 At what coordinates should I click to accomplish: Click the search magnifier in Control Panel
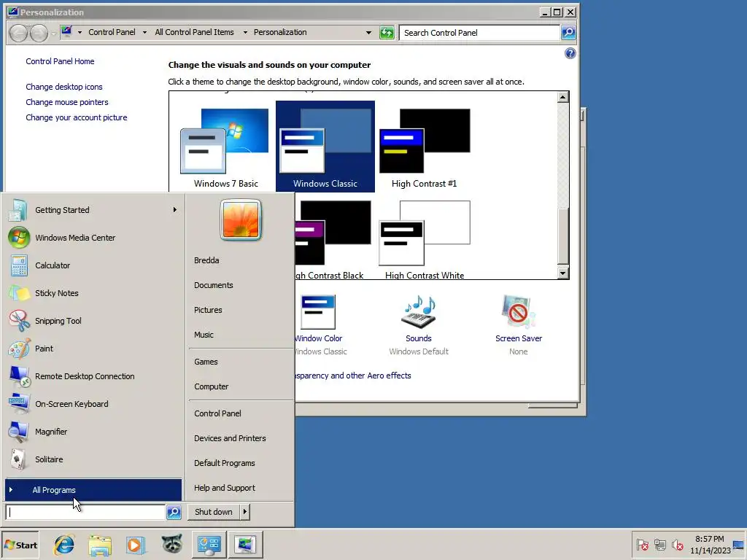click(568, 32)
